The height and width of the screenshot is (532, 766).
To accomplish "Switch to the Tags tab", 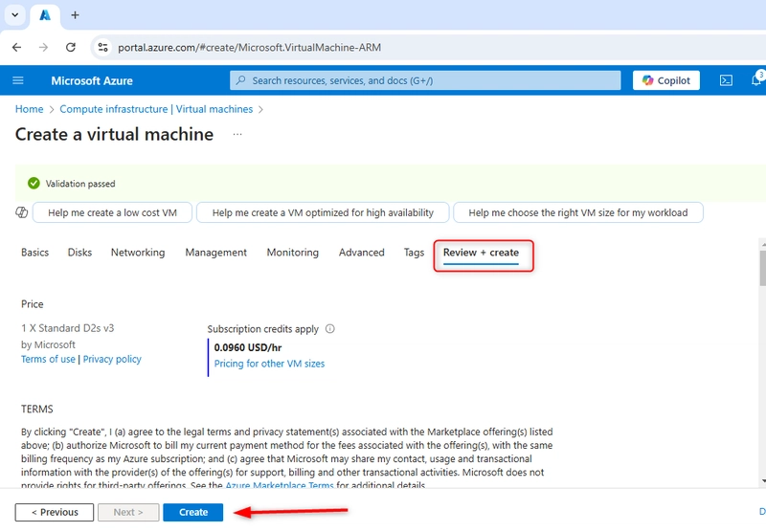I will tap(414, 253).
